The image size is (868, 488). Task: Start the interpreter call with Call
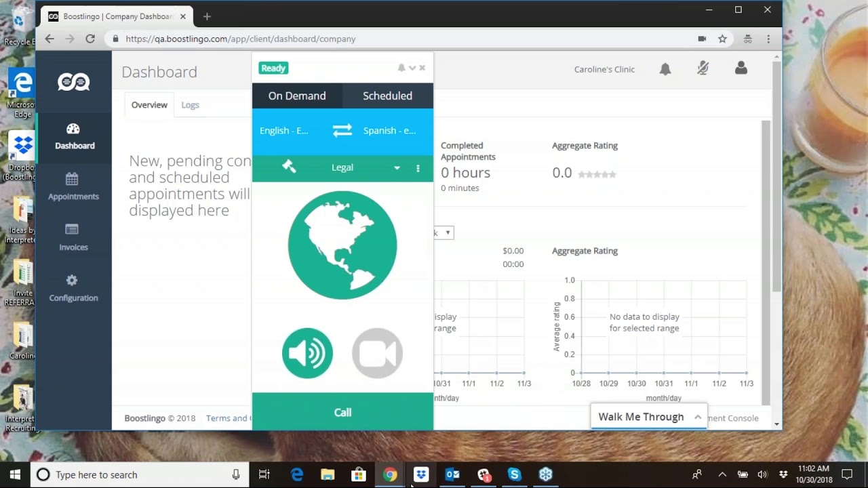point(342,412)
